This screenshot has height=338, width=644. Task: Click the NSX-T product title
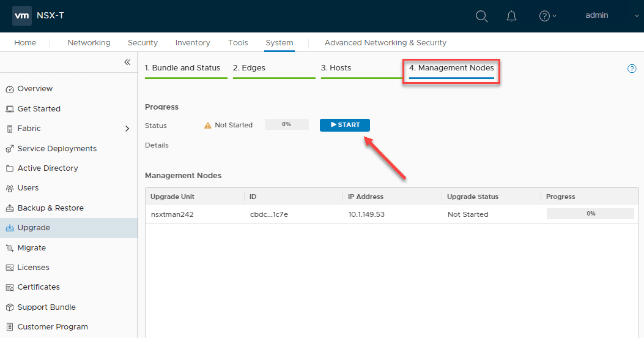click(x=50, y=16)
